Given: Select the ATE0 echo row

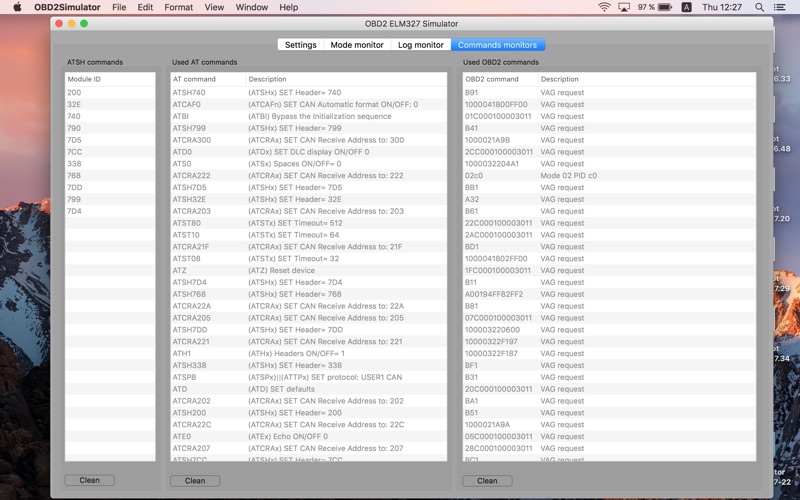Looking at the screenshot, I should 309,436.
